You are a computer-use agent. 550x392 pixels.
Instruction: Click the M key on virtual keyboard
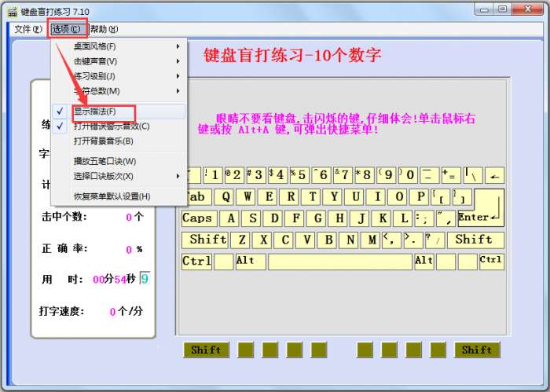coord(350,240)
